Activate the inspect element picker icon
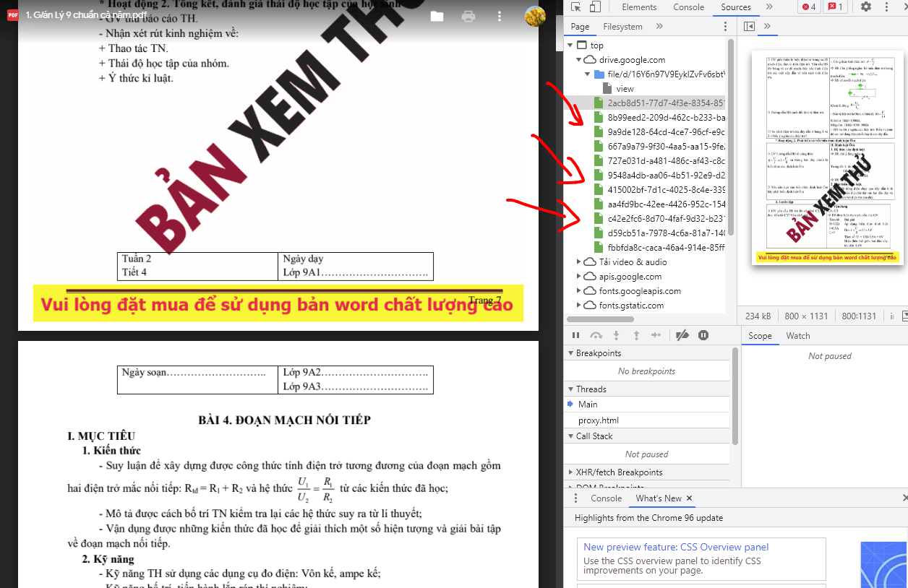The image size is (908, 588). (x=576, y=7)
